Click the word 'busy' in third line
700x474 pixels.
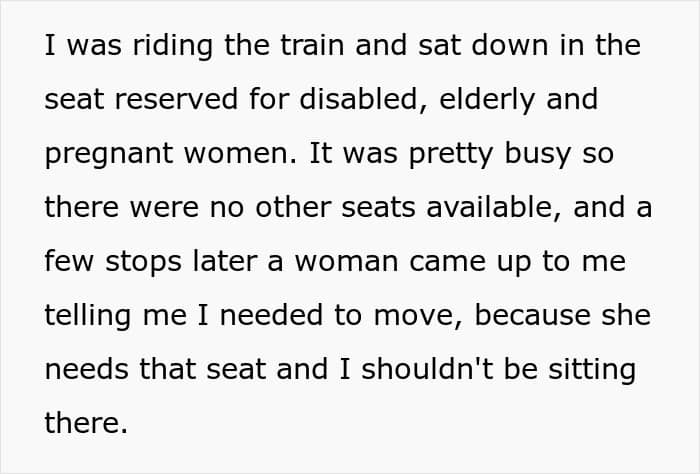(x=538, y=155)
